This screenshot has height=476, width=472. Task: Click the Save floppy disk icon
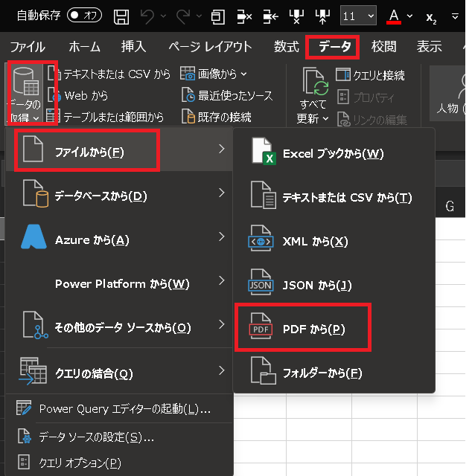point(121,16)
